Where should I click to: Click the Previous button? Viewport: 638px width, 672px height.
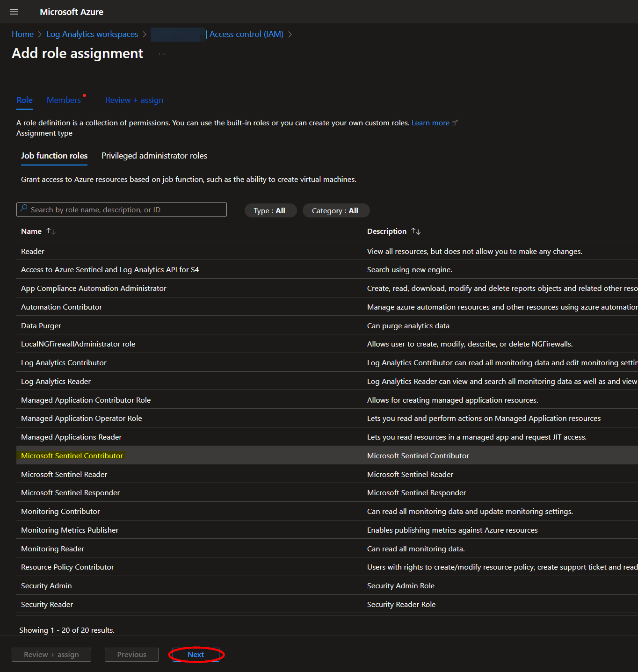131,655
